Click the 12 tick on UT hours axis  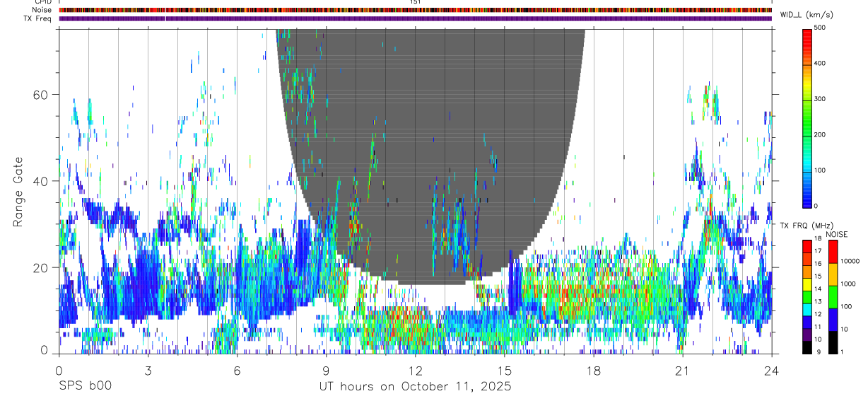click(x=415, y=370)
